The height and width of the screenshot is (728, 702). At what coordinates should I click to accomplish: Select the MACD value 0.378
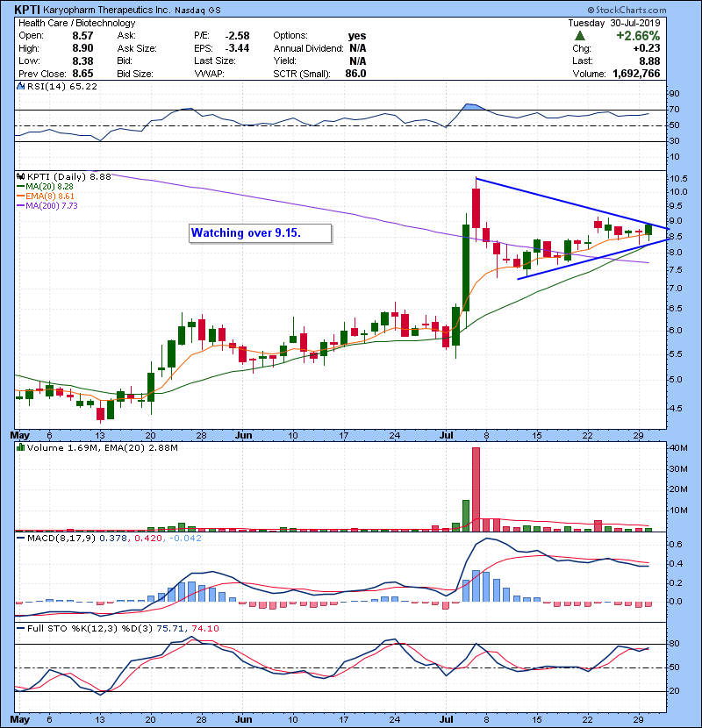pyautogui.click(x=113, y=539)
